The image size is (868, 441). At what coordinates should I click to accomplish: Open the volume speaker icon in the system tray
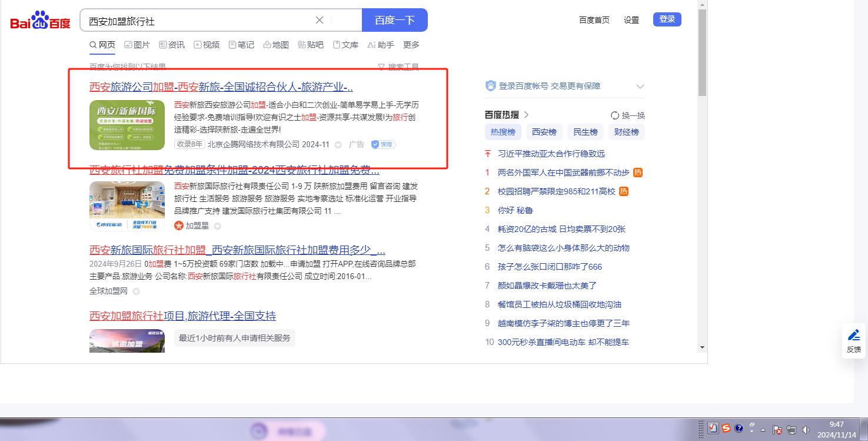(x=806, y=430)
